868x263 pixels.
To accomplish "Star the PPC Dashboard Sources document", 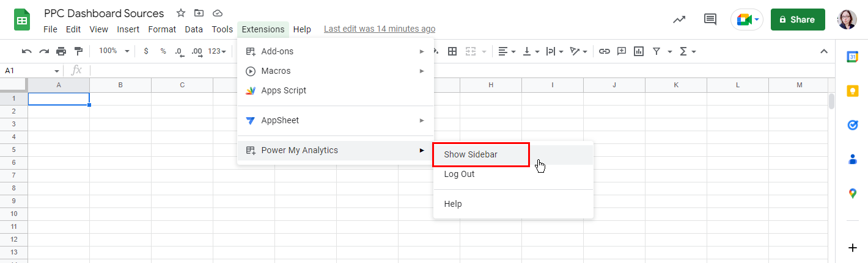I will pyautogui.click(x=181, y=13).
